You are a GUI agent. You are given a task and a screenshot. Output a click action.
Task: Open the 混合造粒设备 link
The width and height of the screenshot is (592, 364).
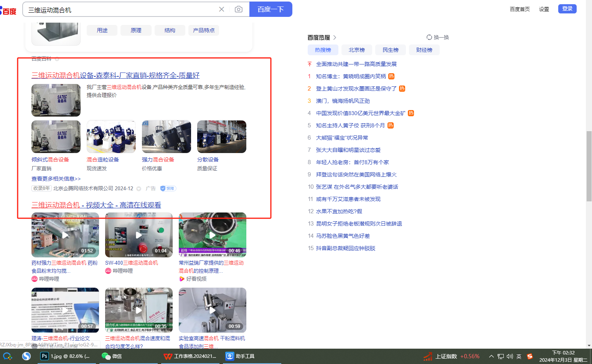[103, 160]
